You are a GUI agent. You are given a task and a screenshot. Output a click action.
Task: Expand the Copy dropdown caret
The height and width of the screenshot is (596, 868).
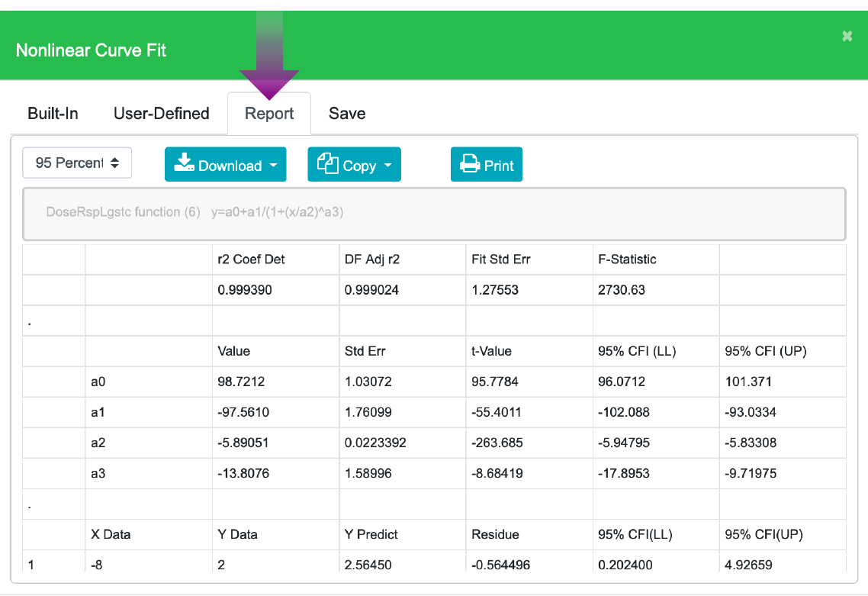[387, 166]
